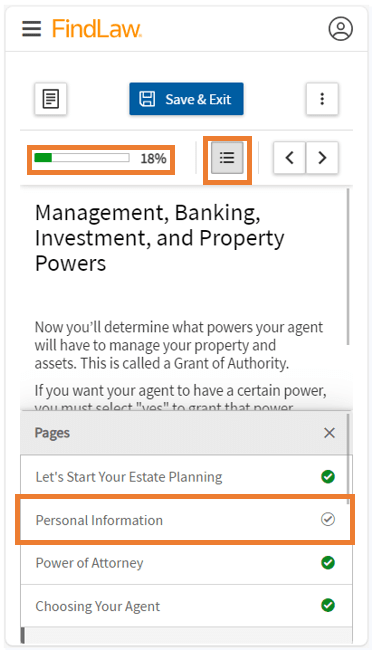Image resolution: width=373 pixels, height=650 pixels.
Task: Click the content area vertical scrollbar
Action: click(348, 267)
